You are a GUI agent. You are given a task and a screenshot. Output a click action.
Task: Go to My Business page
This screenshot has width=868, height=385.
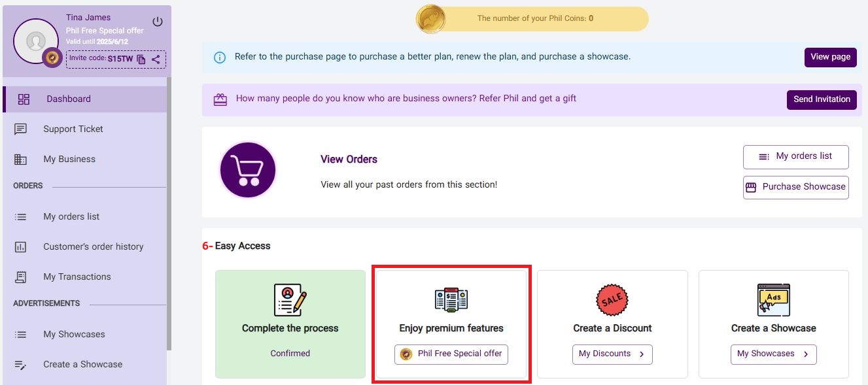coord(69,159)
